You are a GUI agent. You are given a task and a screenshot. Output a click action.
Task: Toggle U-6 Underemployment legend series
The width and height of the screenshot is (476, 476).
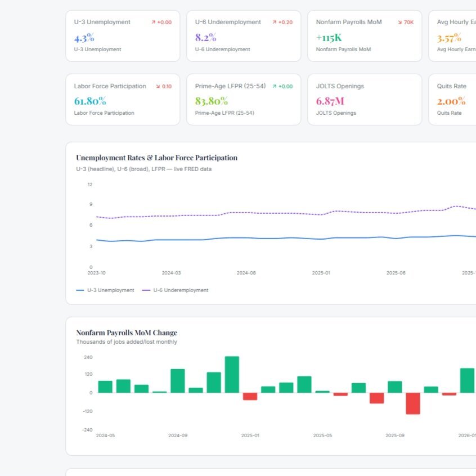click(175, 290)
